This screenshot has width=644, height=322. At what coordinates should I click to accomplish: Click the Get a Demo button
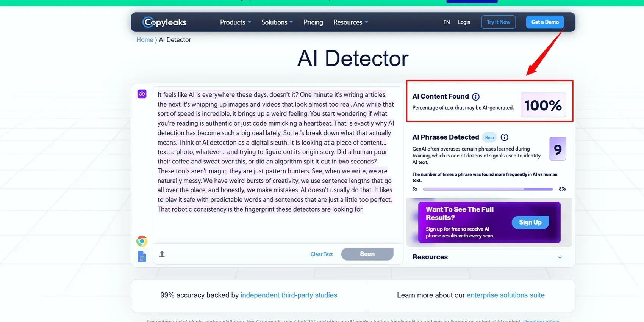coord(545,22)
